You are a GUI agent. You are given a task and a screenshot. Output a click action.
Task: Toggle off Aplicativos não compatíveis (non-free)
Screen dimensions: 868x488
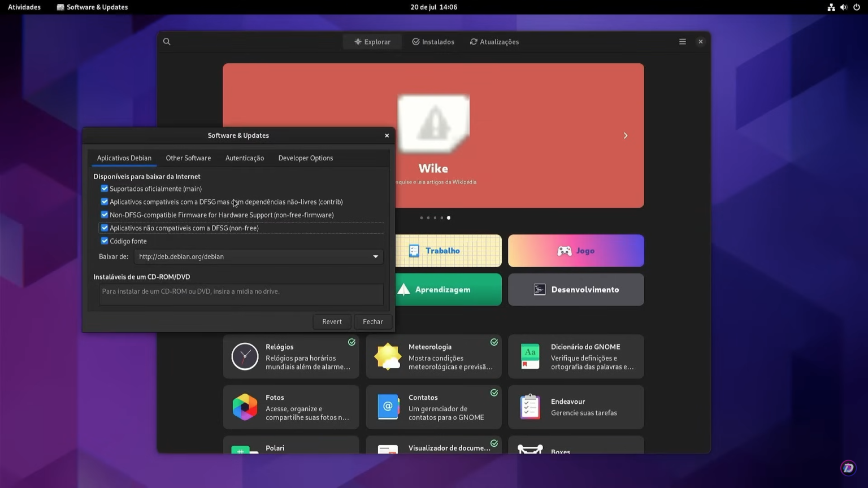105,228
